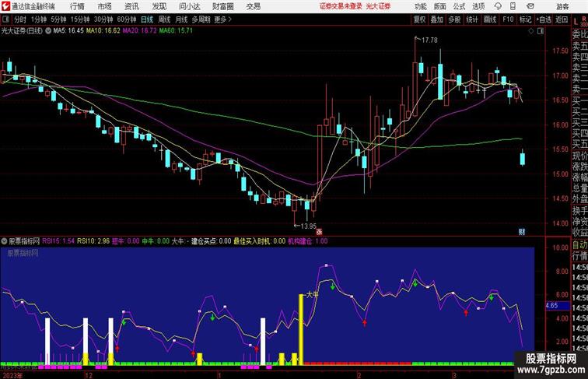Click the 复权 toolbar button
This screenshot has width=588, height=379.
pos(419,19)
